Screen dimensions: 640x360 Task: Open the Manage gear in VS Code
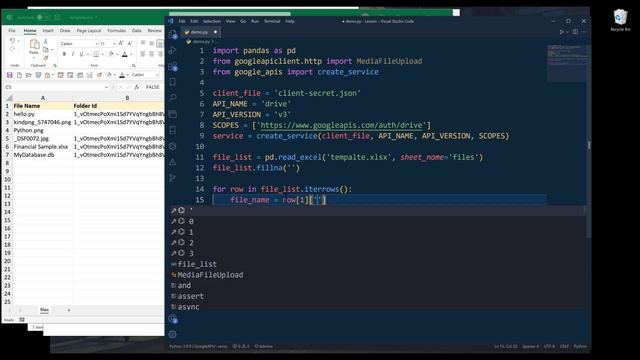(173, 334)
